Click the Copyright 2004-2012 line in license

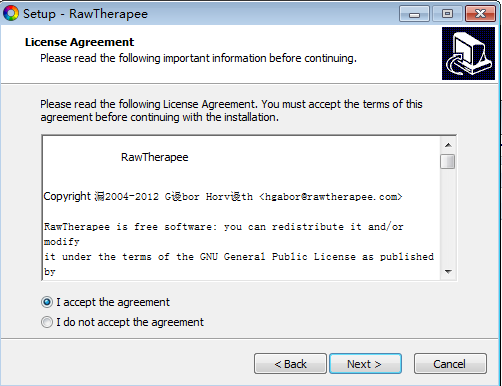click(x=223, y=197)
